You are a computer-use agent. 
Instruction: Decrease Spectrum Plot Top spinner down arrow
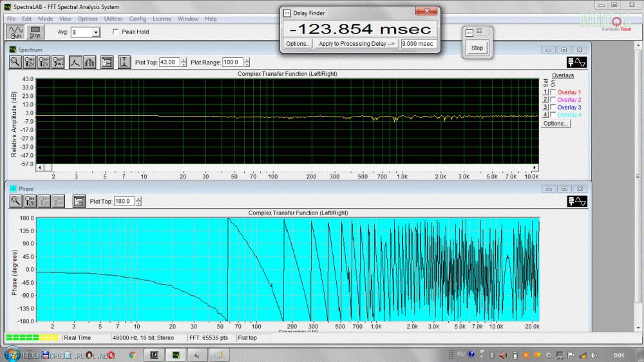coord(184,64)
